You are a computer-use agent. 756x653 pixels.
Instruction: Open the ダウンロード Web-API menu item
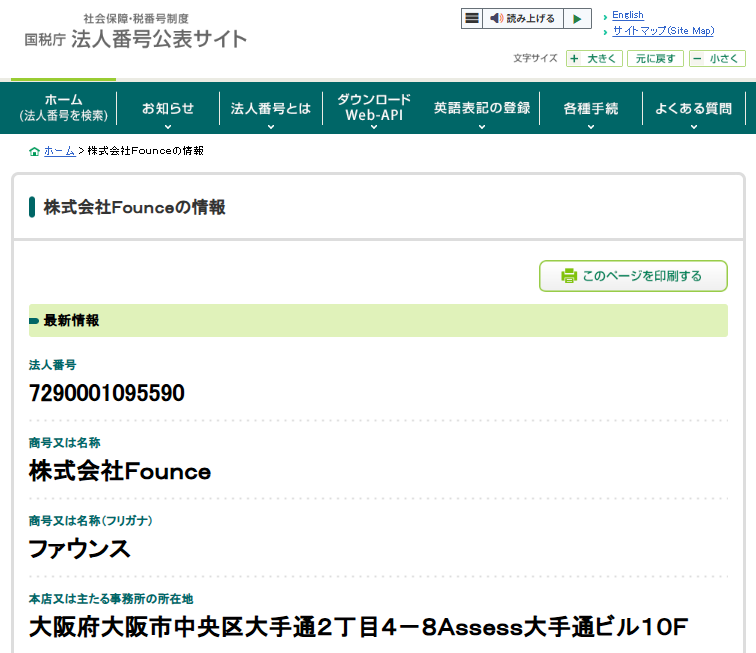click(374, 107)
